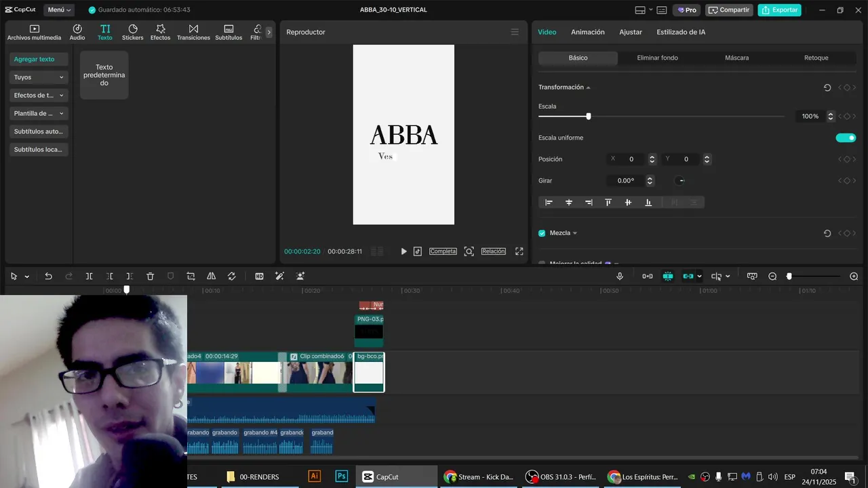Viewport: 868px width, 488px height.
Task: Reset the Transformación settings
Action: (827, 87)
